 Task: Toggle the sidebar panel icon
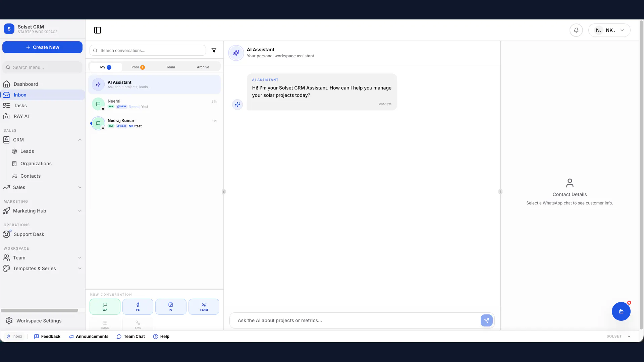[98, 30]
